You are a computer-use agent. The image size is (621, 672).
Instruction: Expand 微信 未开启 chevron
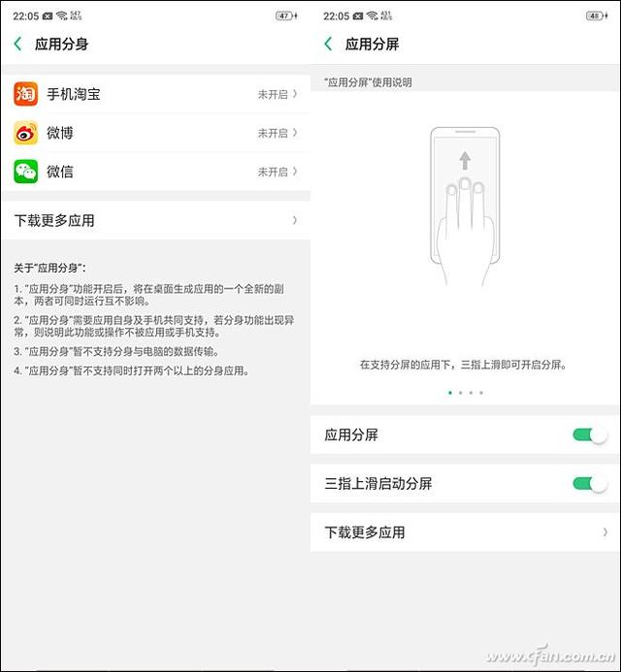click(295, 172)
